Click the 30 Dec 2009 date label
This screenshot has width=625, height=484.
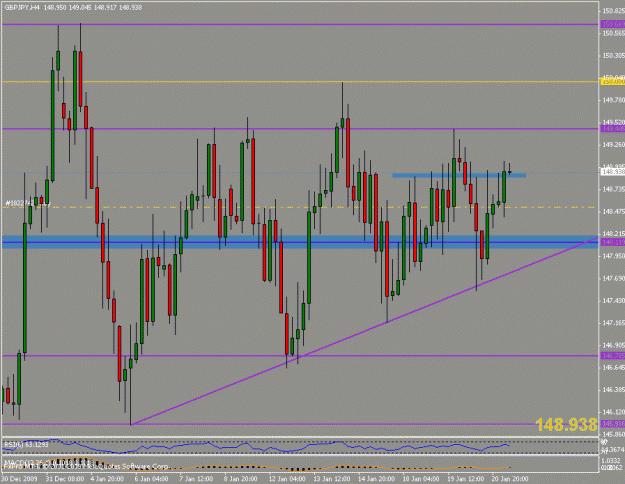[19, 478]
